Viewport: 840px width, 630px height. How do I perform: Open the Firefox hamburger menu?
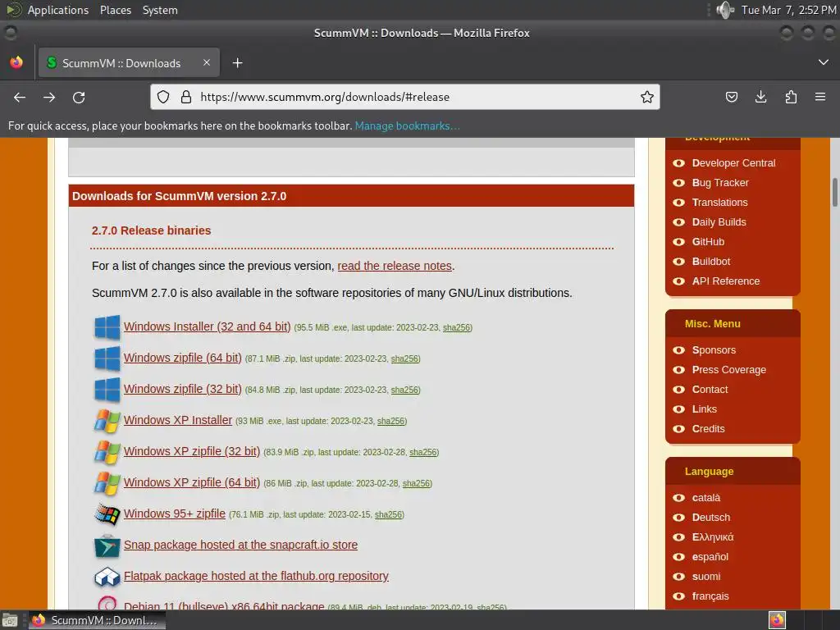coord(820,97)
